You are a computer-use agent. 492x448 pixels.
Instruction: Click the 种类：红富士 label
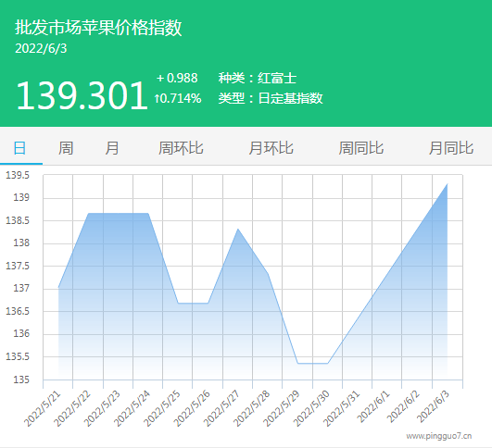coord(258,78)
